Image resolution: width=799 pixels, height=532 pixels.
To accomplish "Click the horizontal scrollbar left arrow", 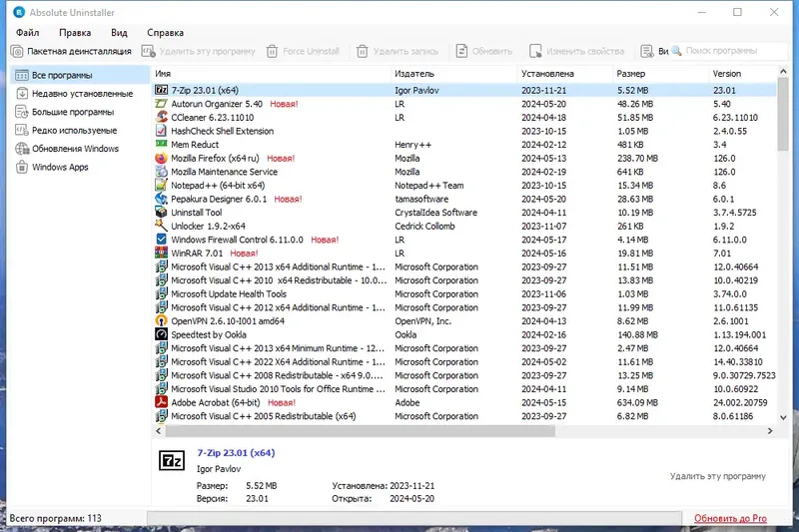I will click(159, 431).
